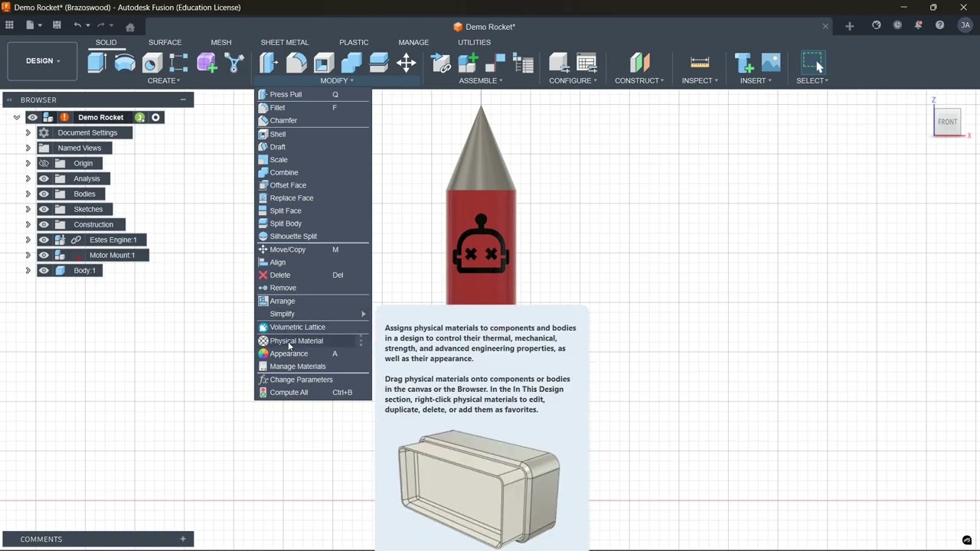Expand the Named Views folder
Screen dimensions: 980x551
pos(28,148)
